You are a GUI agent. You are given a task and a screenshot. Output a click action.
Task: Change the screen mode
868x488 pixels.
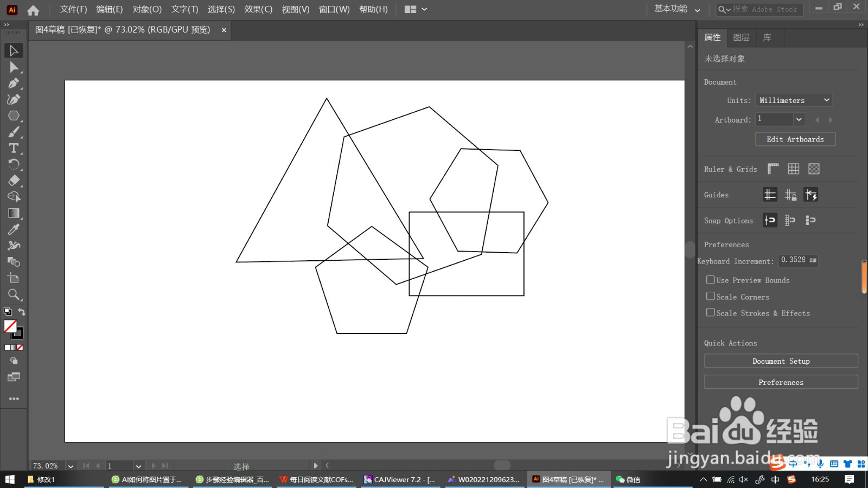(x=14, y=377)
